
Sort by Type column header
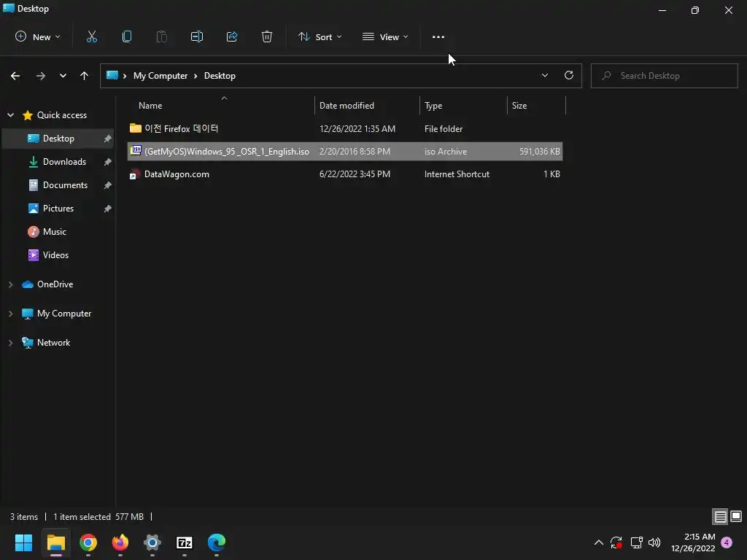click(x=433, y=106)
